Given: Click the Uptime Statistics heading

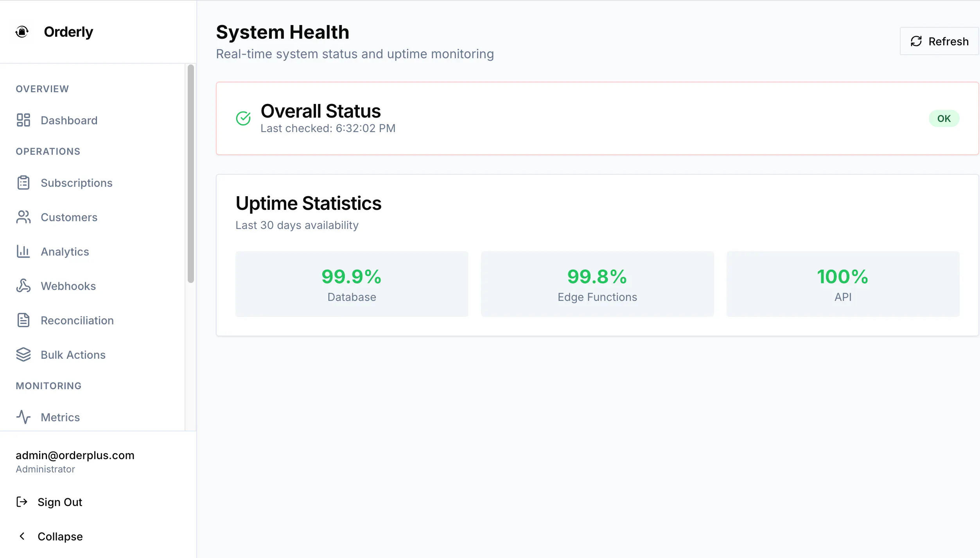Looking at the screenshot, I should [309, 203].
